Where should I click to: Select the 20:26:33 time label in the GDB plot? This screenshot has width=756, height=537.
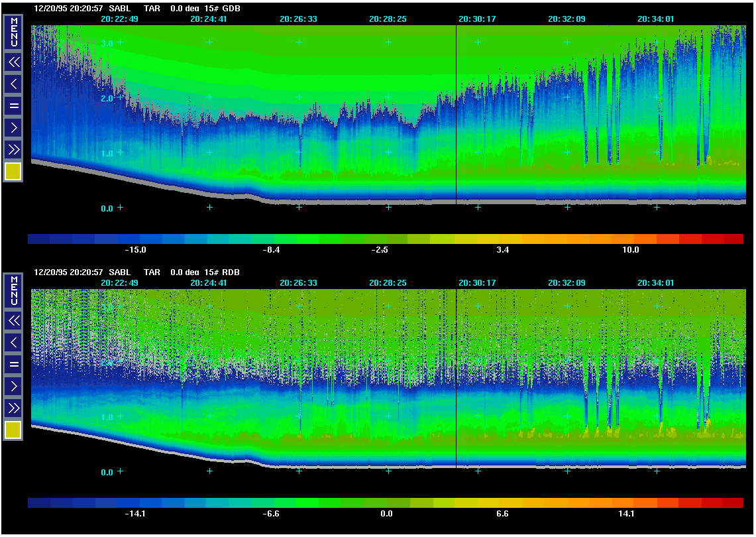point(298,19)
